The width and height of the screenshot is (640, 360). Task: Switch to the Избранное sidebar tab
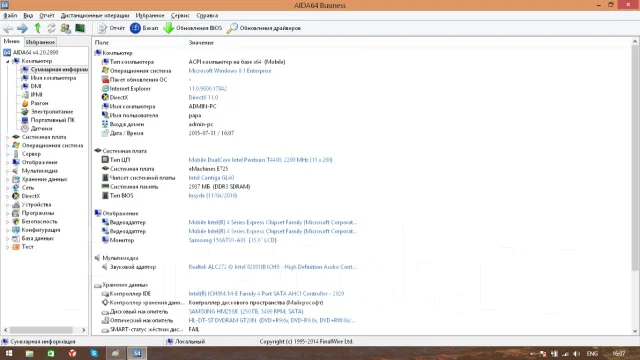click(40, 42)
